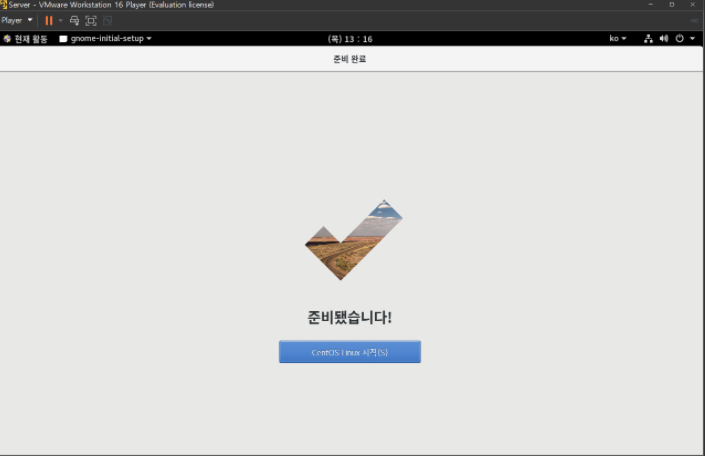Click the Unity mode toolbar icon
This screenshot has height=456, width=705.
point(107,21)
